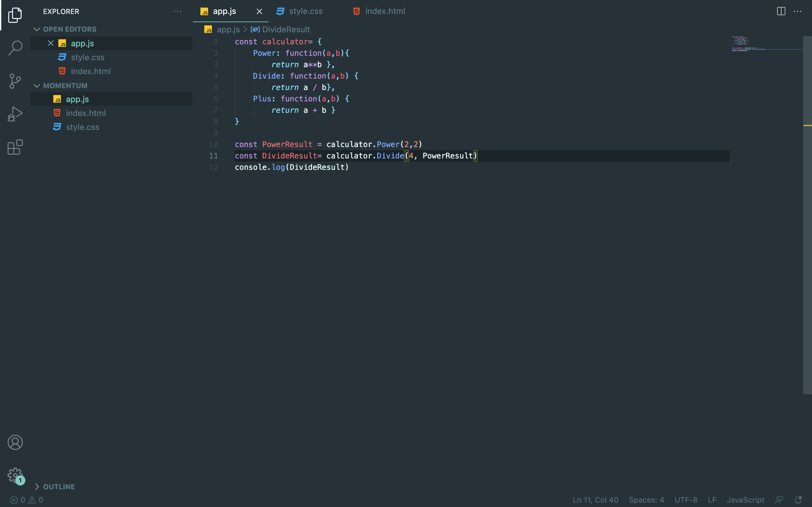The width and height of the screenshot is (812, 507).
Task: Open notifications bell in status bar
Action: coord(798,500)
